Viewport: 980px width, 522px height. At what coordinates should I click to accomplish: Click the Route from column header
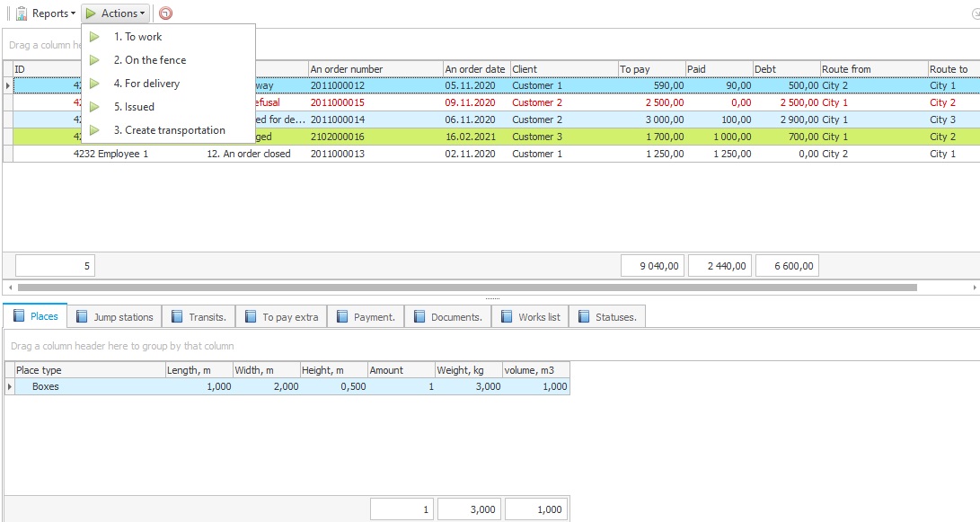pos(874,69)
